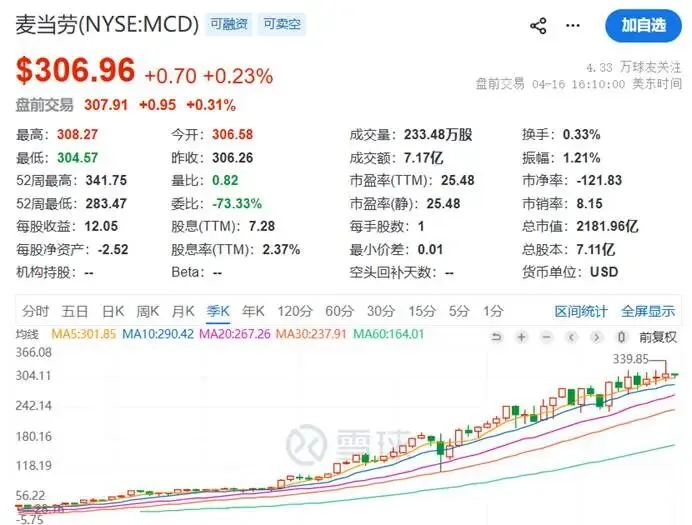Viewport: 692px width, 525px height.
Task: Pan chart right with the right chevron
Action: [x=597, y=338]
